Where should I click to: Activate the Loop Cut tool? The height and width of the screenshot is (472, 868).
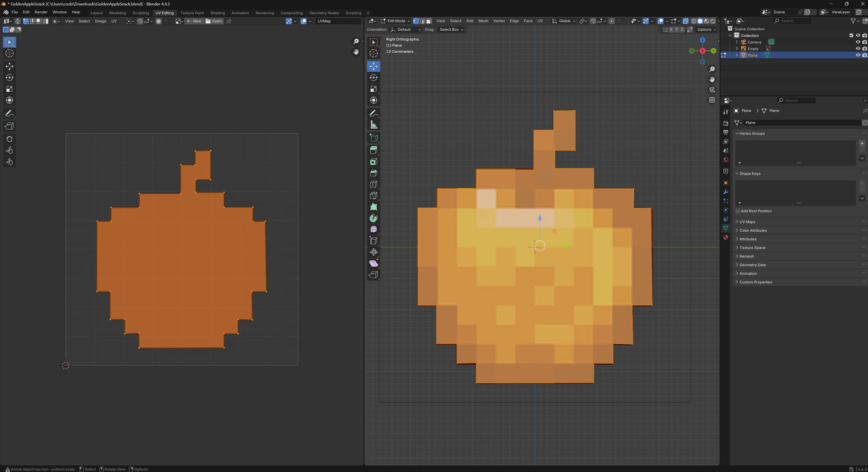[x=373, y=184]
